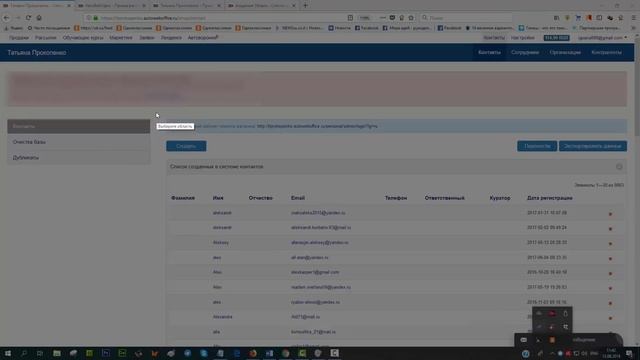Sort by Фамилия column header
The width and height of the screenshot is (640, 360).
tap(183, 198)
